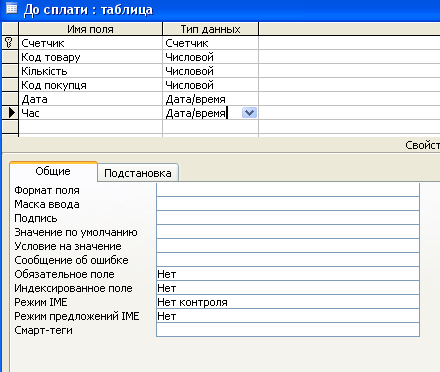Image resolution: width=440 pixels, height=372 pixels.
Task: Click the Смарт-теги input box
Action: coord(288,330)
